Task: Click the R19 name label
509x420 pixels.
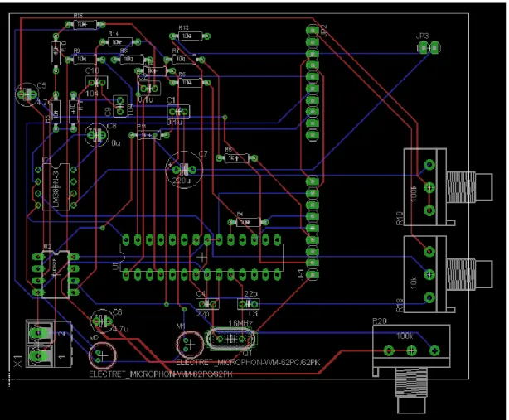Action: click(x=400, y=218)
